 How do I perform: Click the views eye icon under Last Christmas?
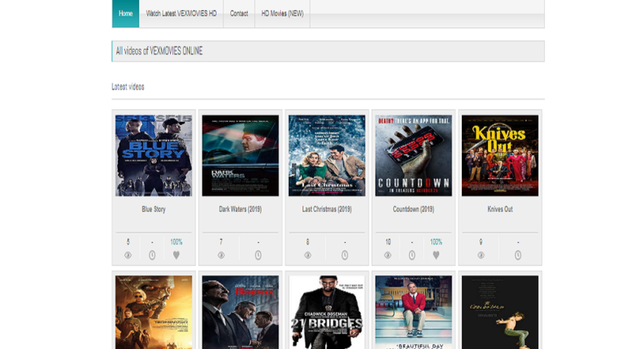[x=307, y=255]
